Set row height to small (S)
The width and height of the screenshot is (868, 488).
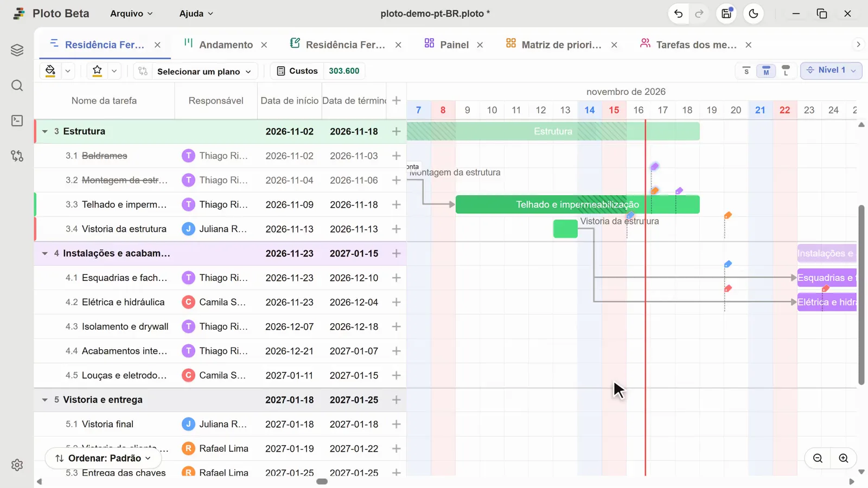(x=746, y=70)
